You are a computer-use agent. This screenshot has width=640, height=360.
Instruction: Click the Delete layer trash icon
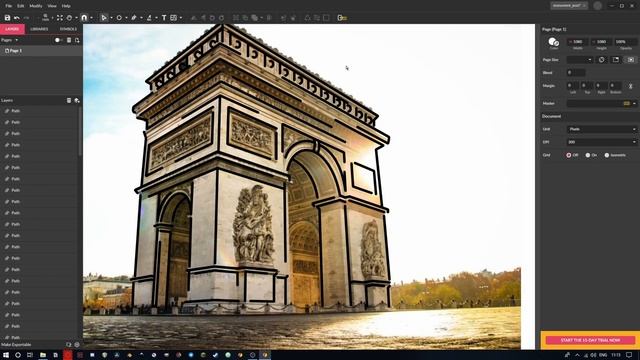pyautogui.click(x=69, y=100)
